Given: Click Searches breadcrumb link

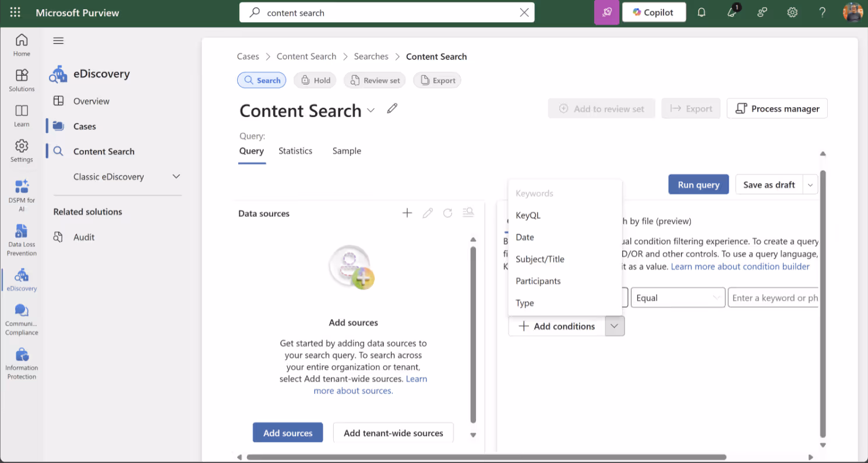Looking at the screenshot, I should click(371, 56).
